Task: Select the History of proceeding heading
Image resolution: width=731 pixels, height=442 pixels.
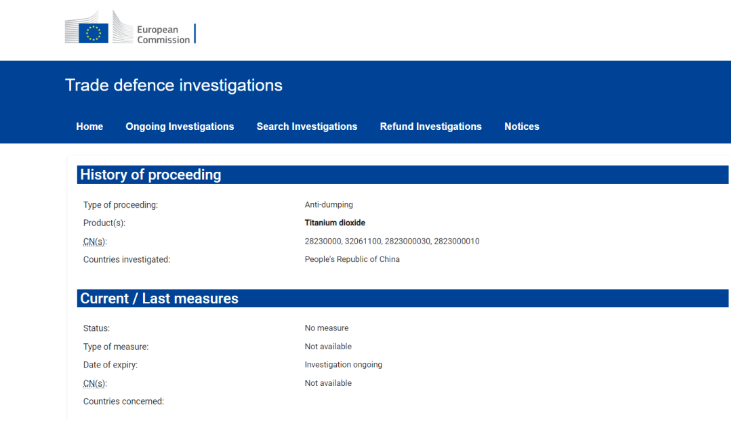Action: click(151, 175)
